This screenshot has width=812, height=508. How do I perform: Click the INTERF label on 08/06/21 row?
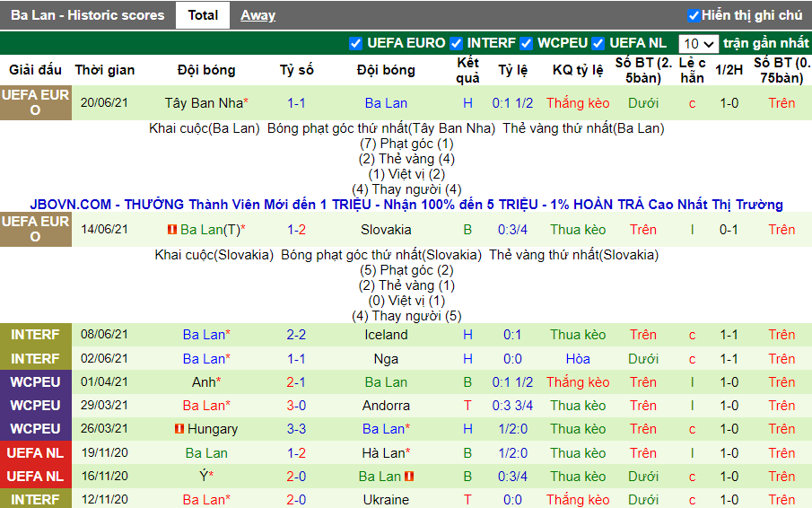pos(35,335)
